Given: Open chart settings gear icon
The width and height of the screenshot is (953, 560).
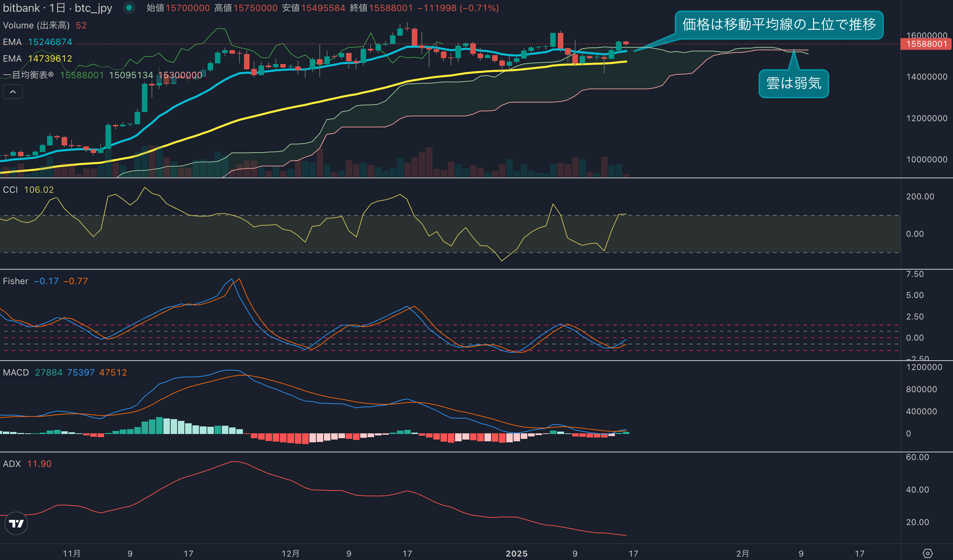Looking at the screenshot, I should pos(927,553).
